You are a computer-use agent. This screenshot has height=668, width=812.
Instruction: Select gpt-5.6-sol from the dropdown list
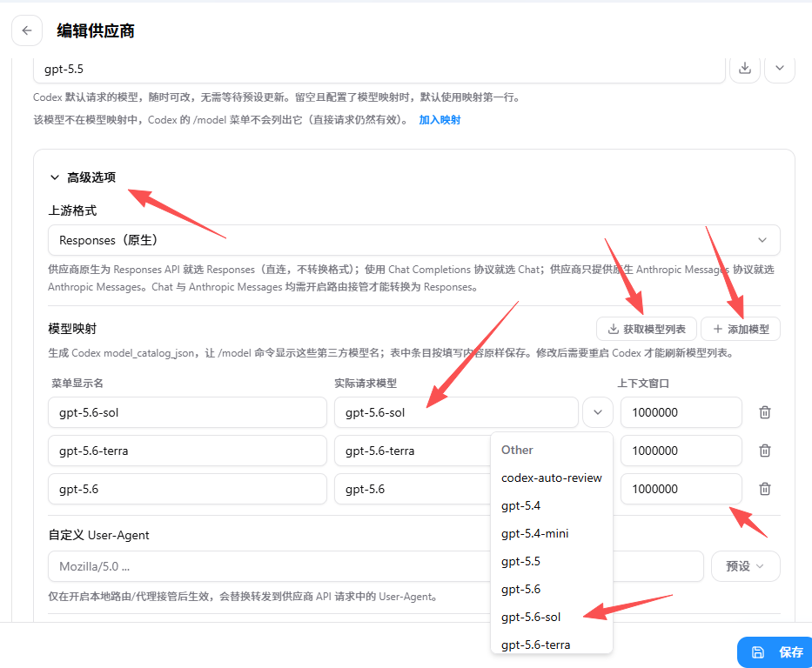(x=552, y=618)
